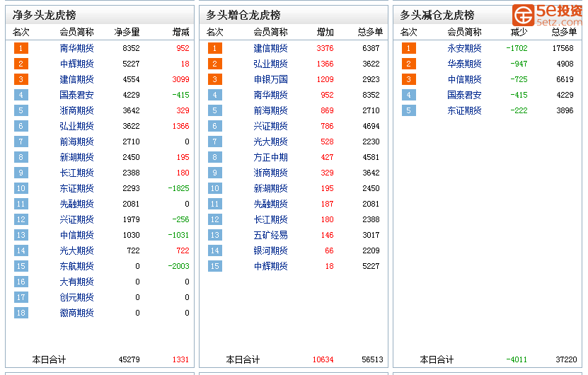Select the total value 37220
Screen dimensions: 588x375
(x=566, y=359)
